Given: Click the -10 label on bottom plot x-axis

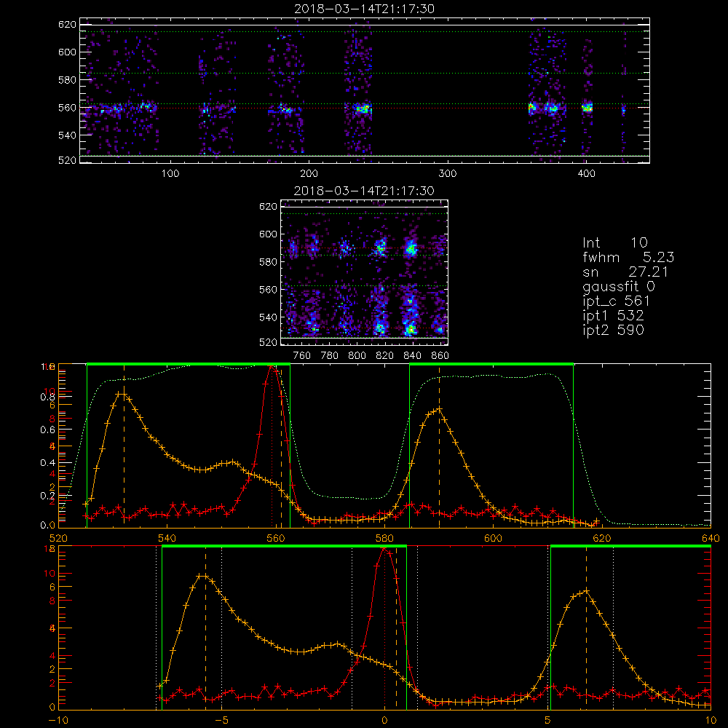Looking at the screenshot, I should pyautogui.click(x=58, y=721).
